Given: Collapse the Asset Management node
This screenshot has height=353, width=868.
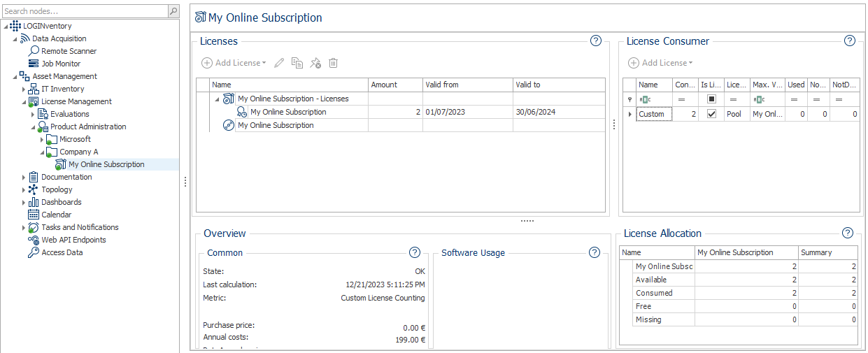Looking at the screenshot, I should click(15, 76).
